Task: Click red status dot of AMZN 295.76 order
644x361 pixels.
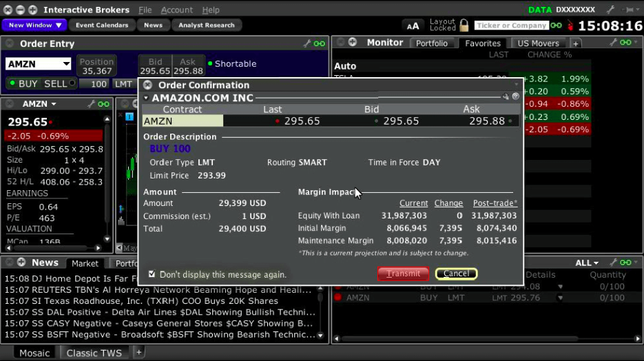Action: [x=338, y=298]
